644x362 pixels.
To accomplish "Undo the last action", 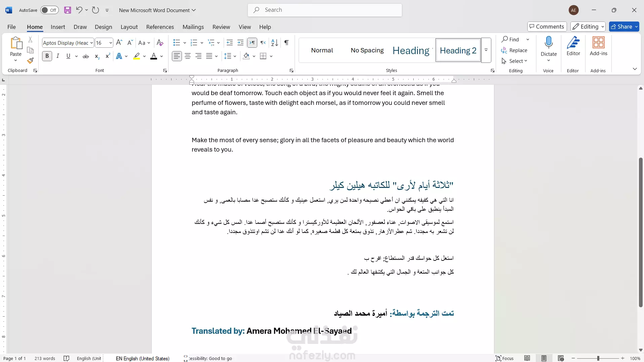I will coord(79,10).
